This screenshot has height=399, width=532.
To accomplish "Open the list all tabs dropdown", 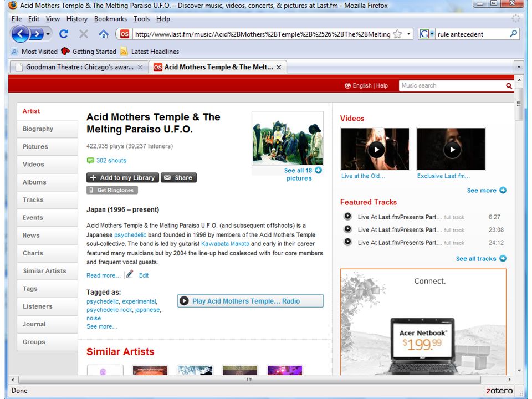I will coord(519,67).
